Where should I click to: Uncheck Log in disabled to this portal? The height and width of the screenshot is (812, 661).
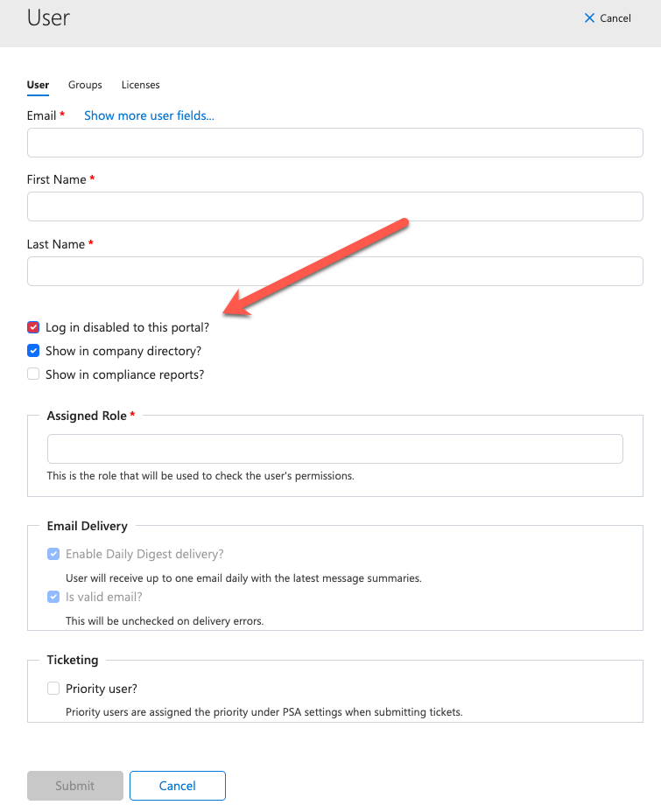click(x=33, y=327)
